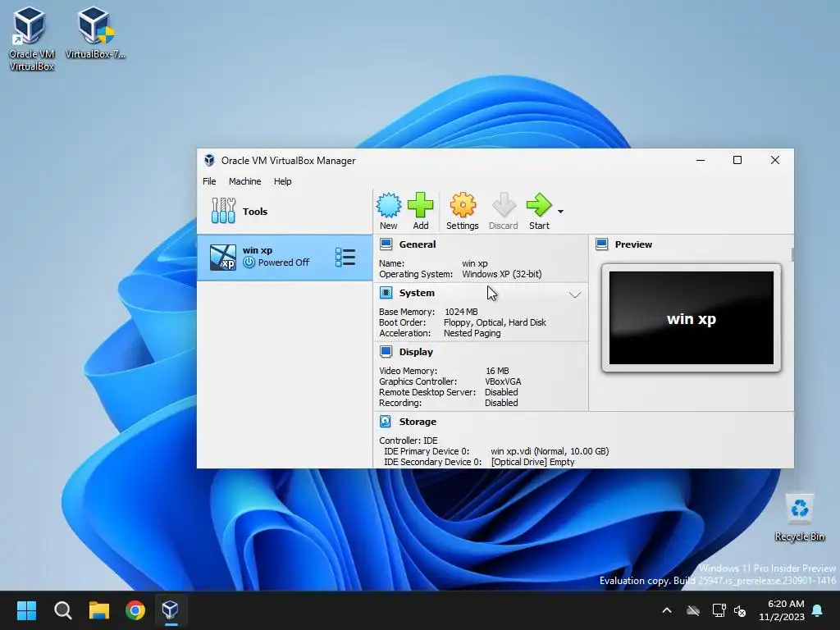
Task: Click the System section chip icon
Action: pyautogui.click(x=386, y=293)
